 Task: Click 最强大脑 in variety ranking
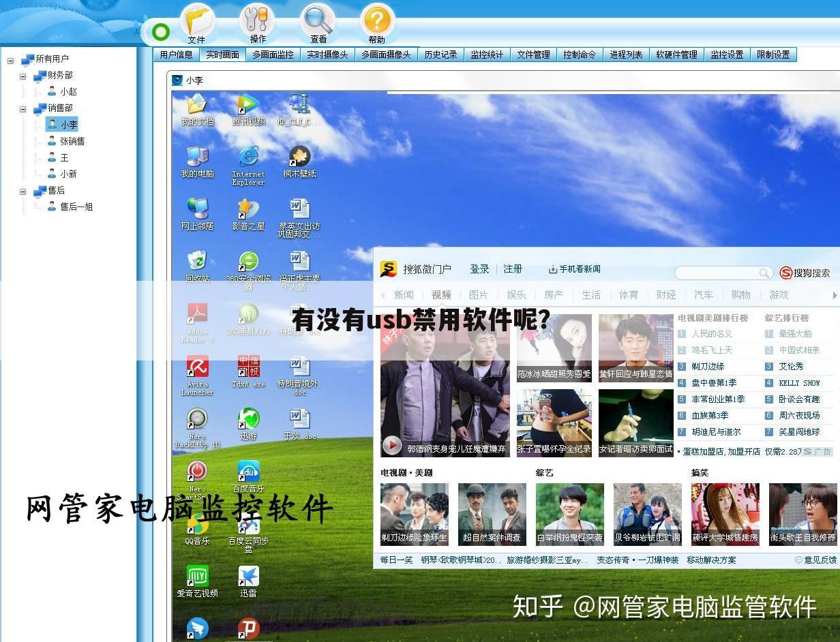[x=795, y=334]
